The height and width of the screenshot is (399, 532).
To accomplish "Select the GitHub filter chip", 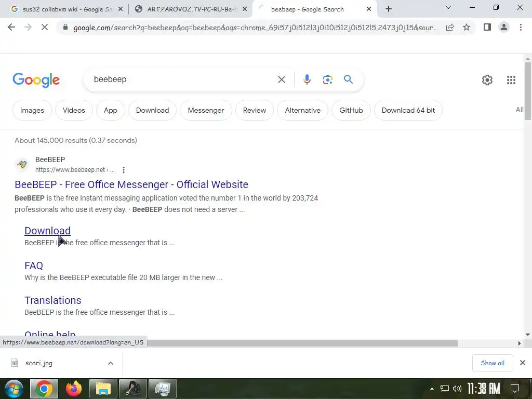I will pos(351,110).
